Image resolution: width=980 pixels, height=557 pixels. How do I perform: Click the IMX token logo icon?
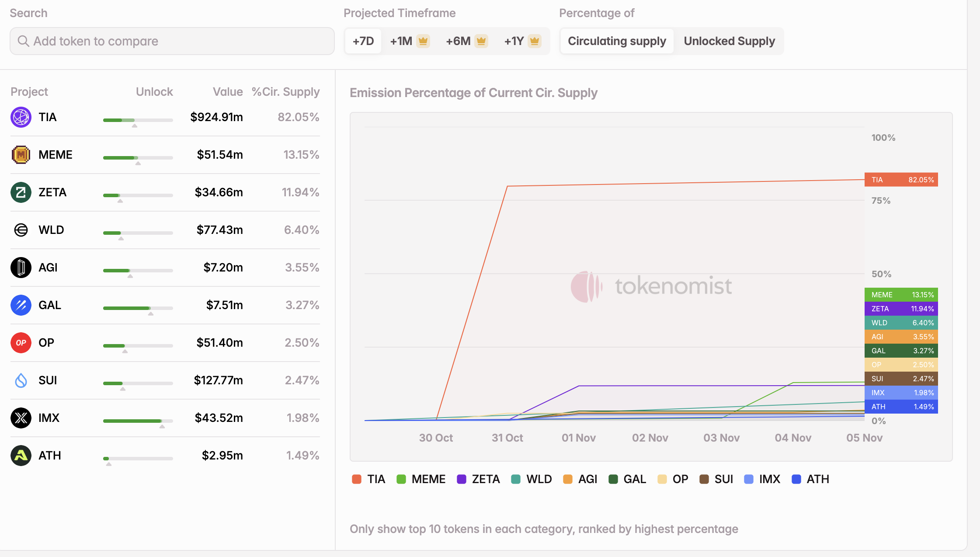pos(21,418)
